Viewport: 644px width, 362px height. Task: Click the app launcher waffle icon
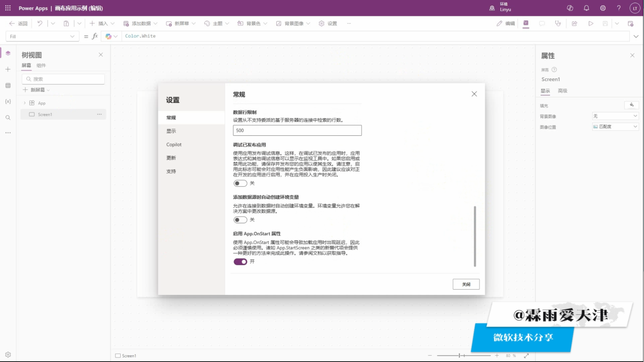click(x=8, y=8)
